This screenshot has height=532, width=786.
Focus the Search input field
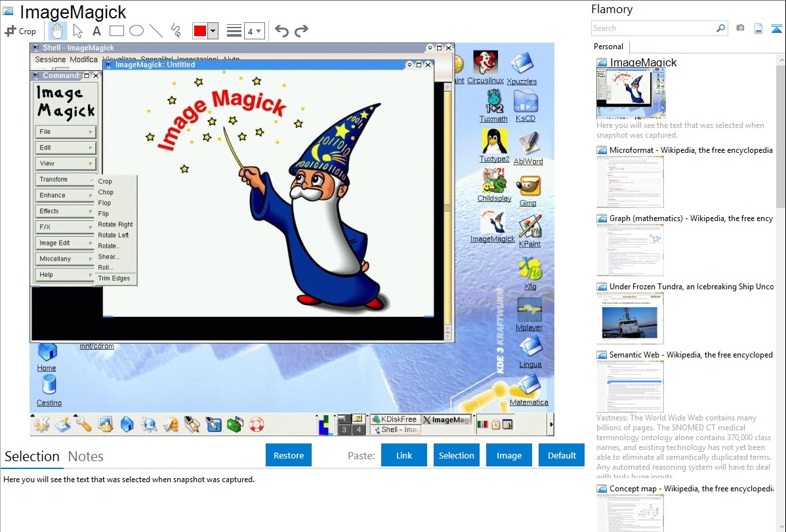coord(653,28)
